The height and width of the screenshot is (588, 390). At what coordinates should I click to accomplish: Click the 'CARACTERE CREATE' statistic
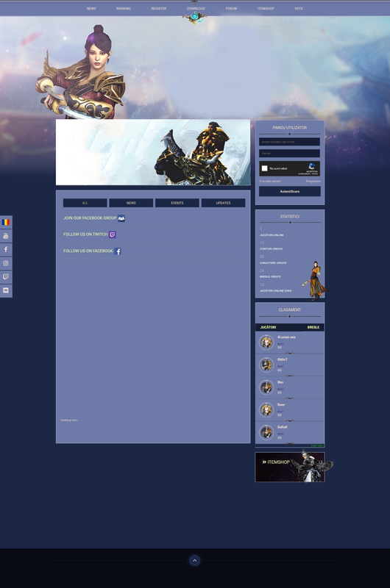click(x=273, y=263)
